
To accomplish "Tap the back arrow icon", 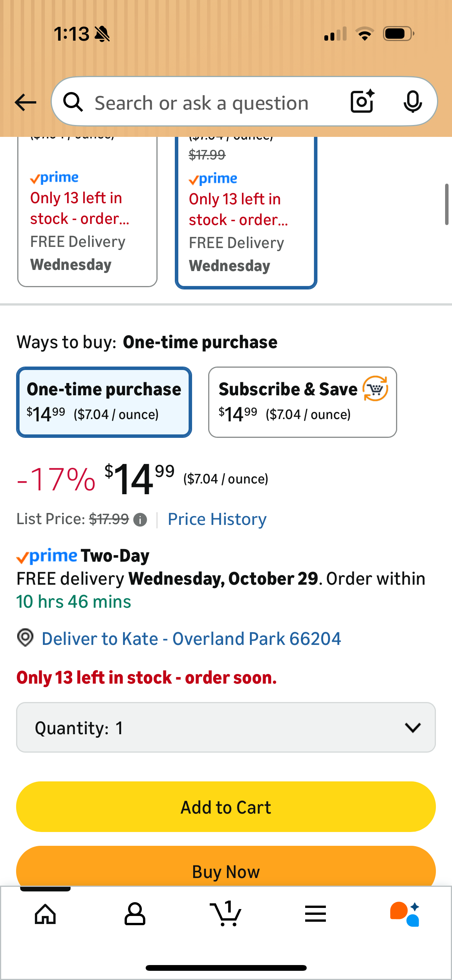I will tap(25, 102).
